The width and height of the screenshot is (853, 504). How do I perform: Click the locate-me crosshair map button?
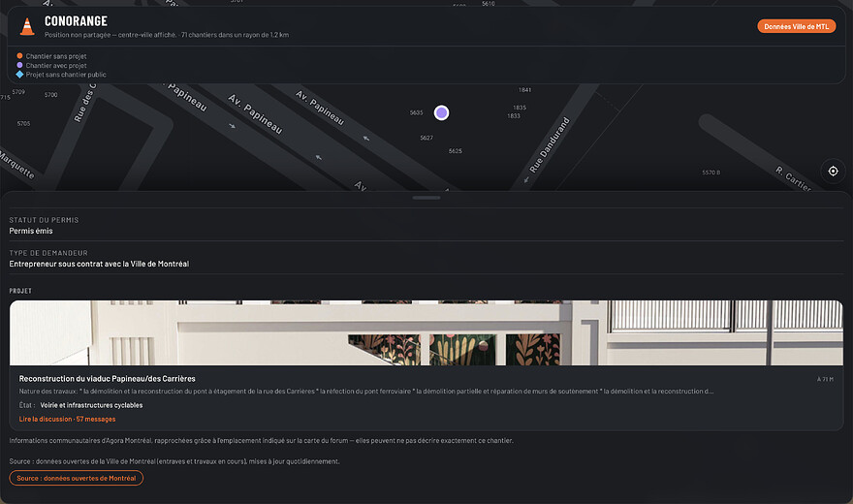(x=833, y=172)
